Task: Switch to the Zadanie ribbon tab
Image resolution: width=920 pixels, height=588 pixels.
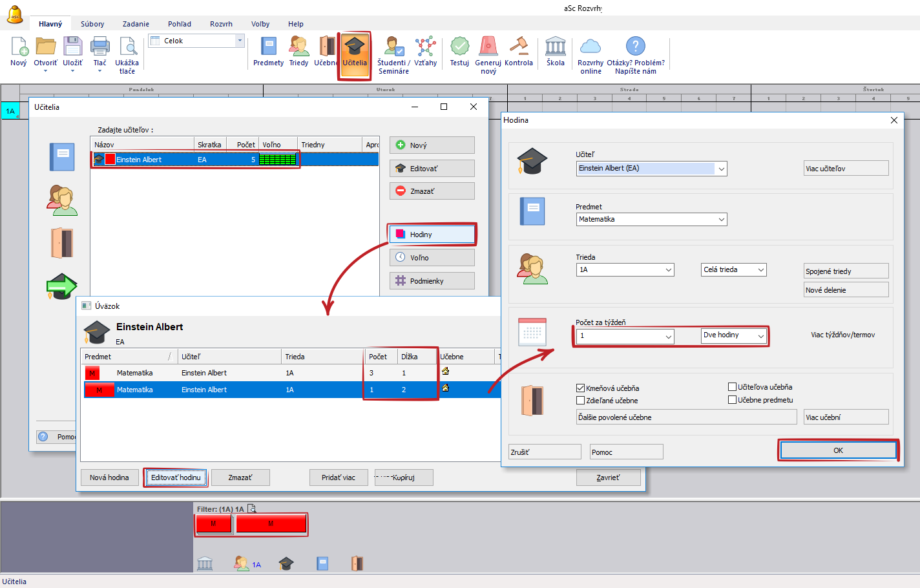Action: 136,24
